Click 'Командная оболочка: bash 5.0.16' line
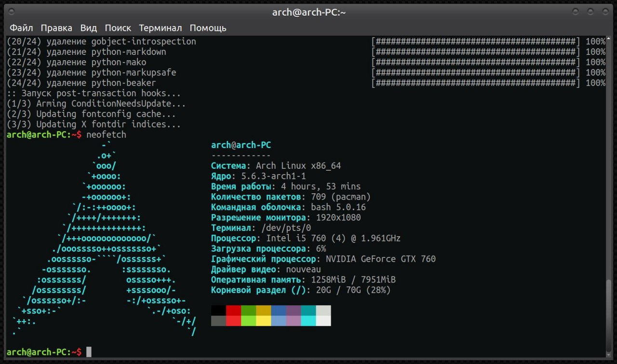This screenshot has width=617, height=364. 288,207
